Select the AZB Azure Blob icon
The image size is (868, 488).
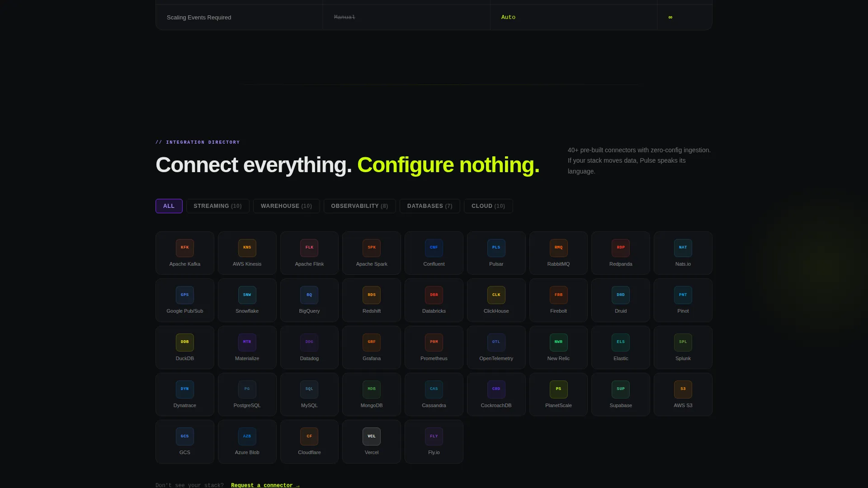pyautogui.click(x=247, y=436)
